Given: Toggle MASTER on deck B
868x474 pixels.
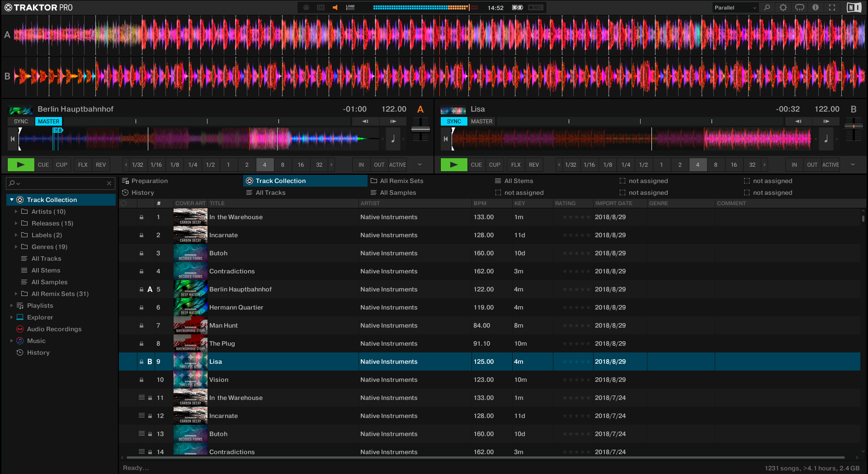Looking at the screenshot, I should click(481, 122).
